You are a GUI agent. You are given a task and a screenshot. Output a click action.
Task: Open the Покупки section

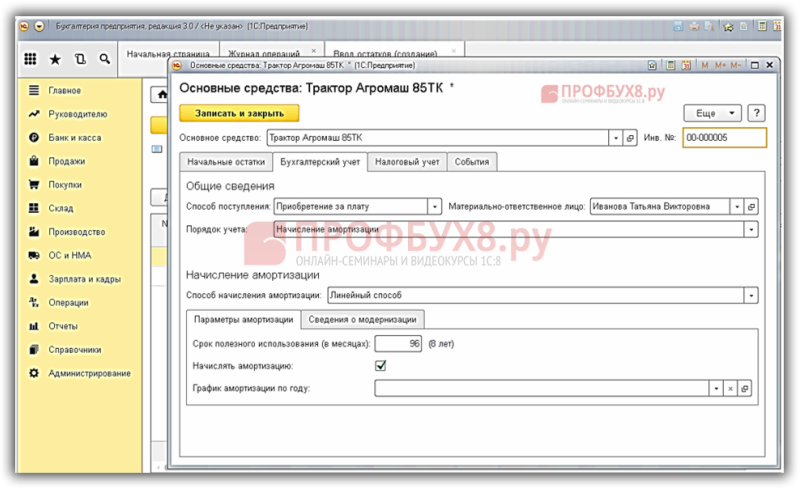tap(65, 184)
